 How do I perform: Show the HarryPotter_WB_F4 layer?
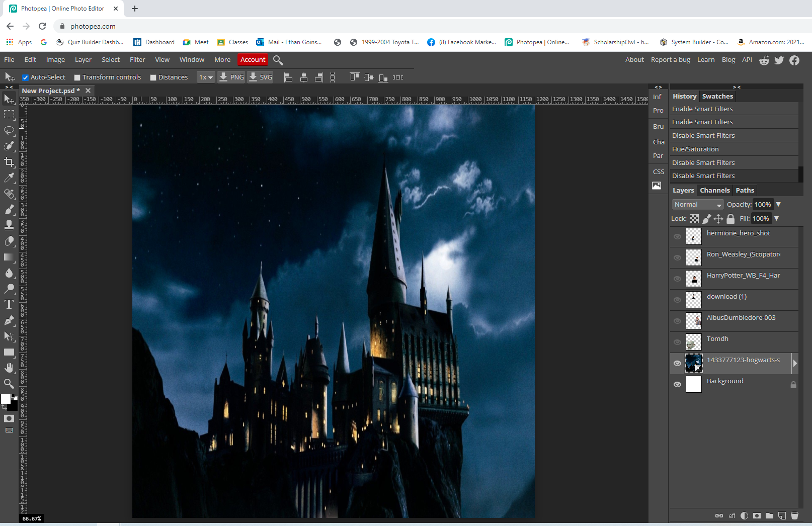[x=677, y=279]
